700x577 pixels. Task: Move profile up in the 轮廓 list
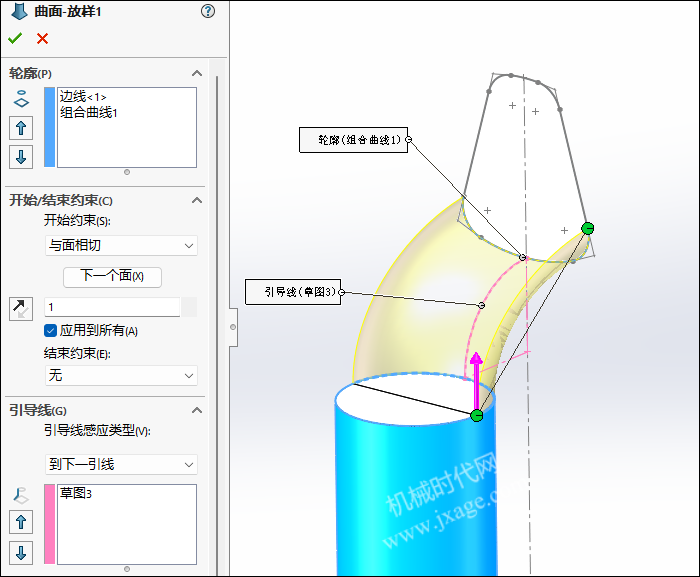[x=21, y=127]
